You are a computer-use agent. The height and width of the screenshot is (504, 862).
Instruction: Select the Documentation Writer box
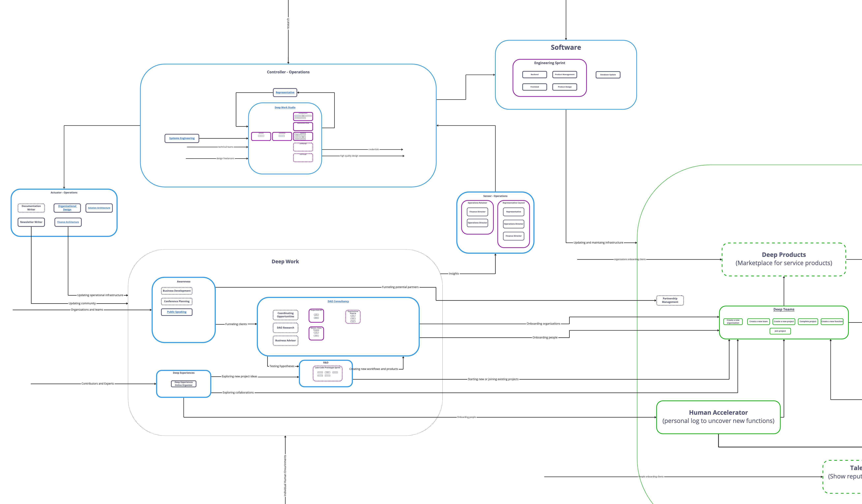[x=31, y=208]
